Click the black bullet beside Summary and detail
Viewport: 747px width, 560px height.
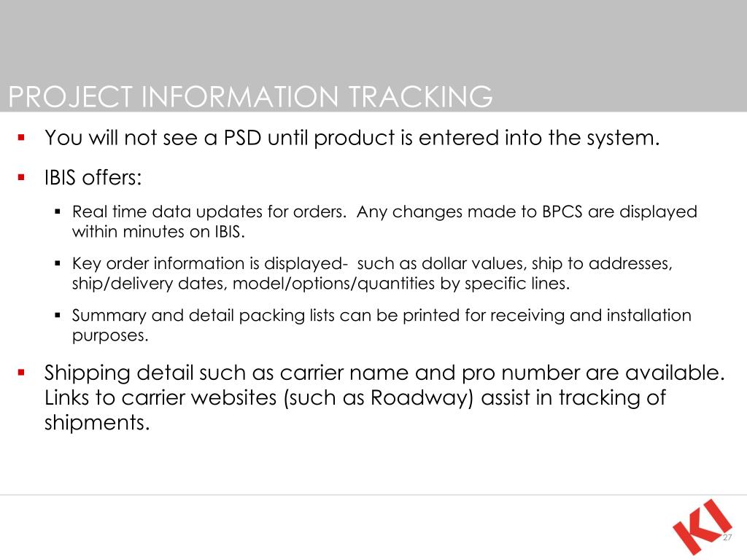[58, 315]
